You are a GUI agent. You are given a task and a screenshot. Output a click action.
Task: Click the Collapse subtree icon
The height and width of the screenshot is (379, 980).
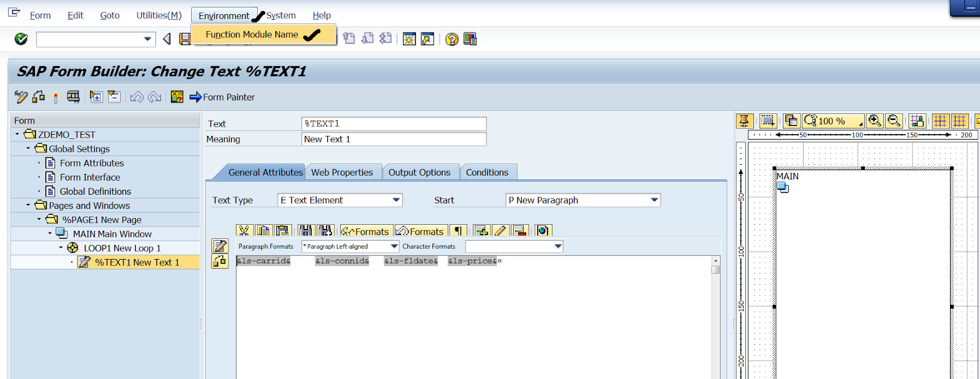click(x=114, y=97)
